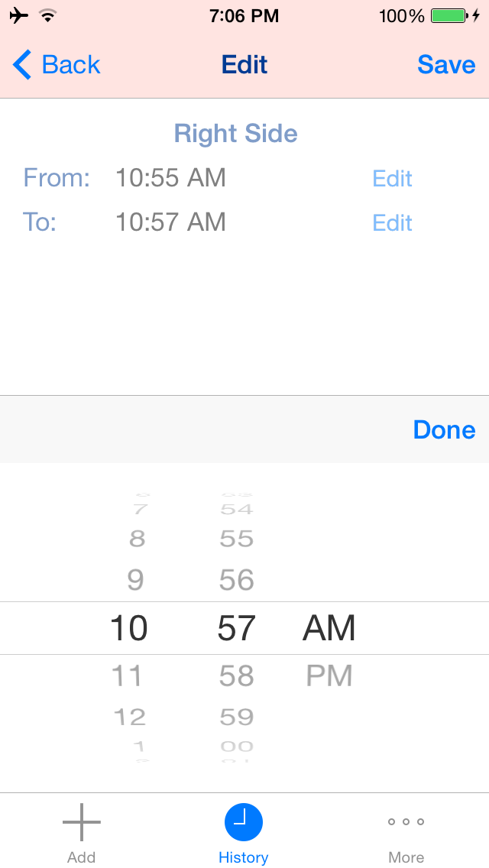Pick hour 12 in the wheel
The height and width of the screenshot is (868, 489).
tap(130, 717)
